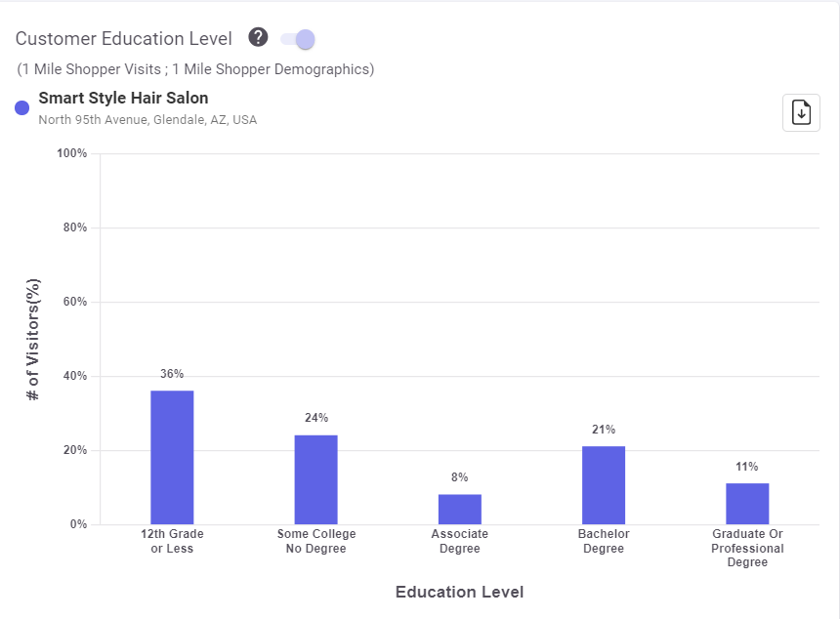This screenshot has height=619, width=840.
Task: Download the chart with the export icon
Action: click(801, 112)
